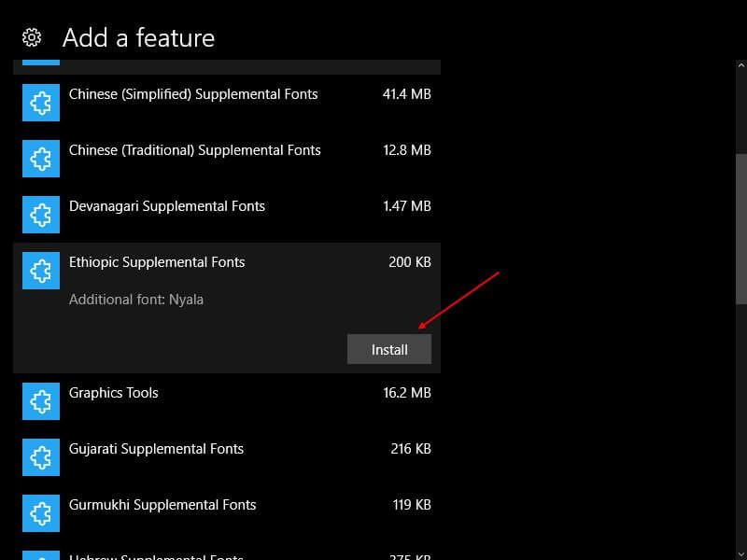Expand the Graphics Tools feature entry
Screen dimensions: 747x560
[x=227, y=401]
